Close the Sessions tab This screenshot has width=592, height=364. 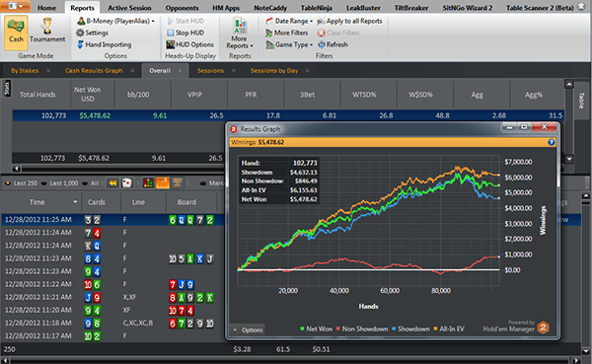coord(233,71)
